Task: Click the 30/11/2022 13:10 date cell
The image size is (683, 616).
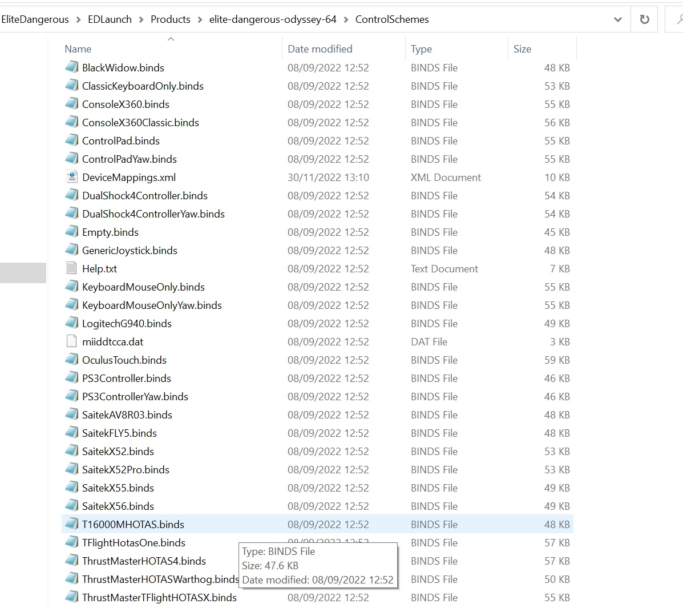Action: click(x=328, y=177)
